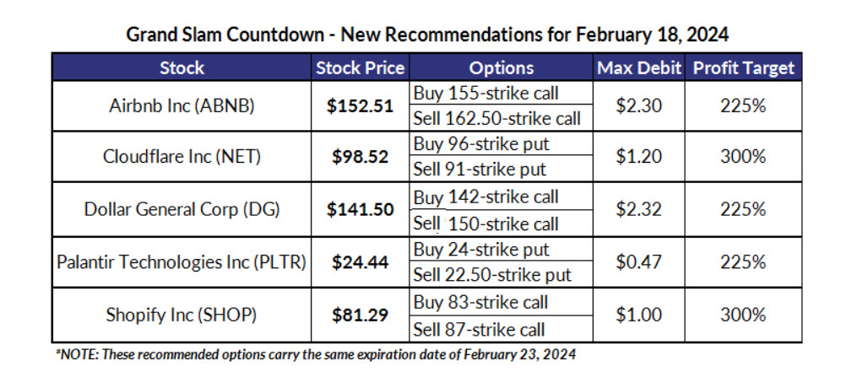Viewport: 868px width, 388px height.
Task: Click the Sell 87-strike call option
Action: [x=479, y=329]
